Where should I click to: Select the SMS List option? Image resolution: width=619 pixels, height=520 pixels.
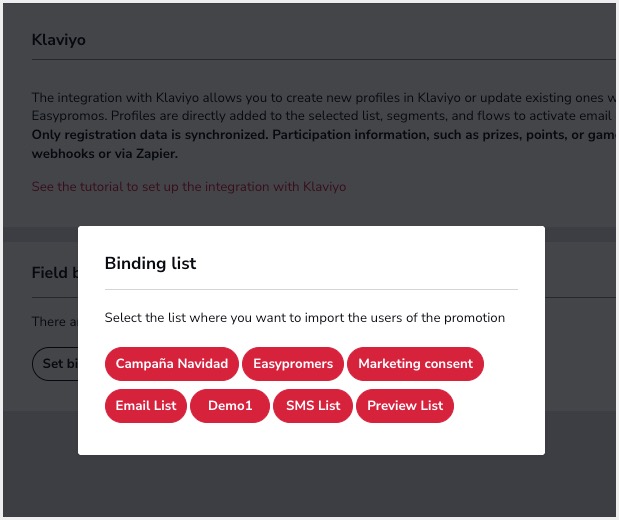313,406
